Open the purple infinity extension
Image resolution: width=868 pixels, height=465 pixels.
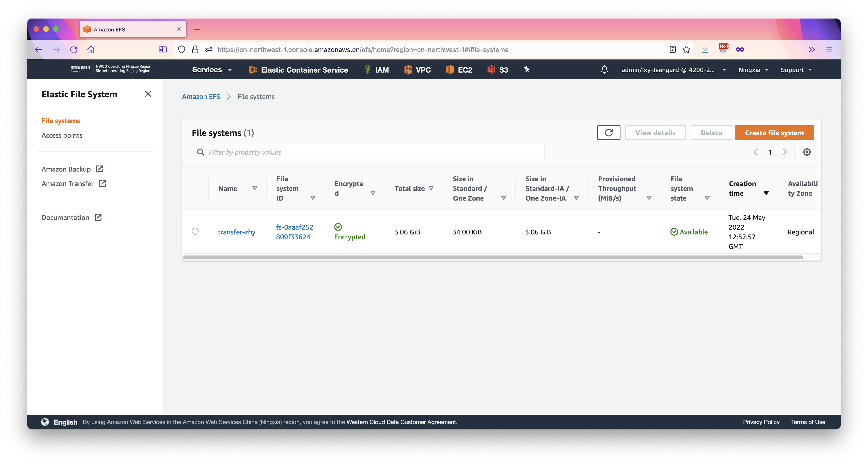point(740,50)
